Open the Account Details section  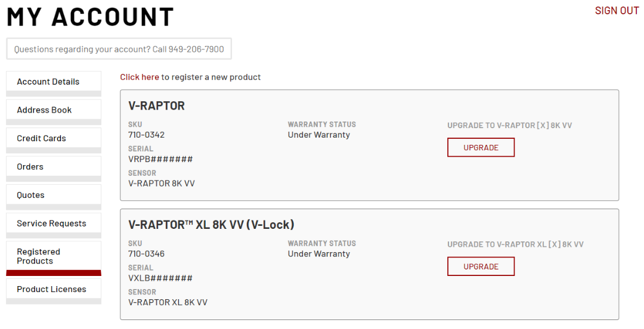(54, 82)
